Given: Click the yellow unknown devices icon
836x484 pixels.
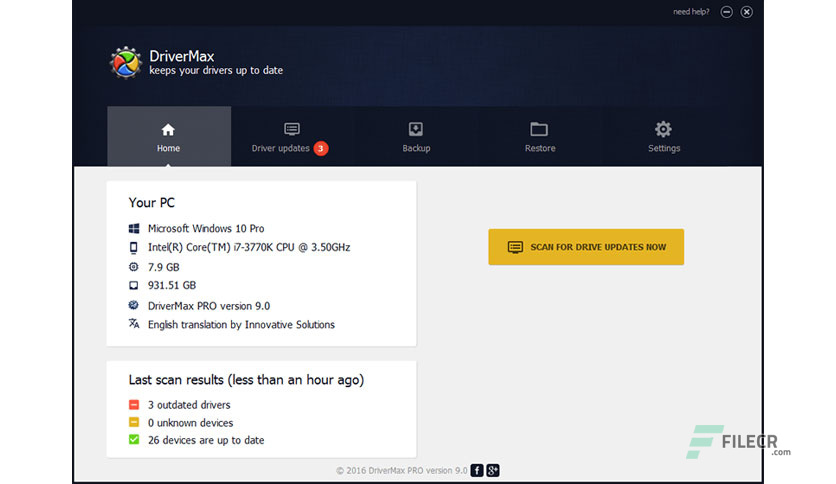Looking at the screenshot, I should pos(134,422).
